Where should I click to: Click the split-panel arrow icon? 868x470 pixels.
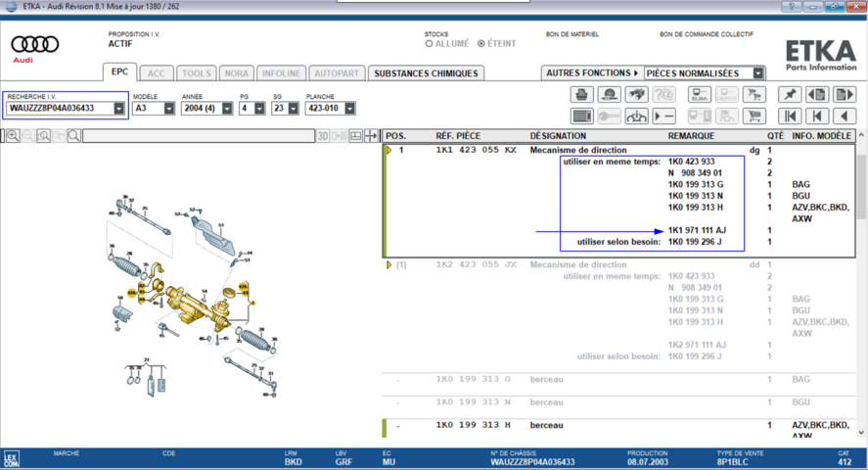tap(371, 136)
